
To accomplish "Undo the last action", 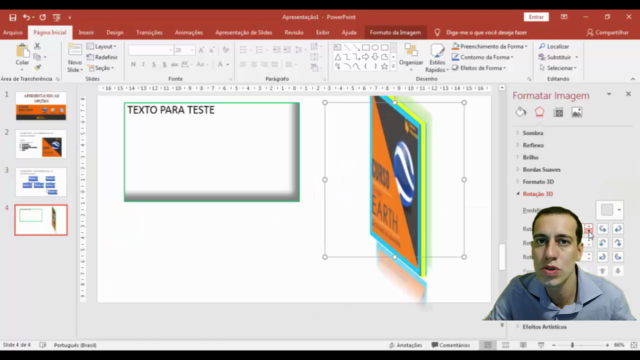I will click(26, 17).
